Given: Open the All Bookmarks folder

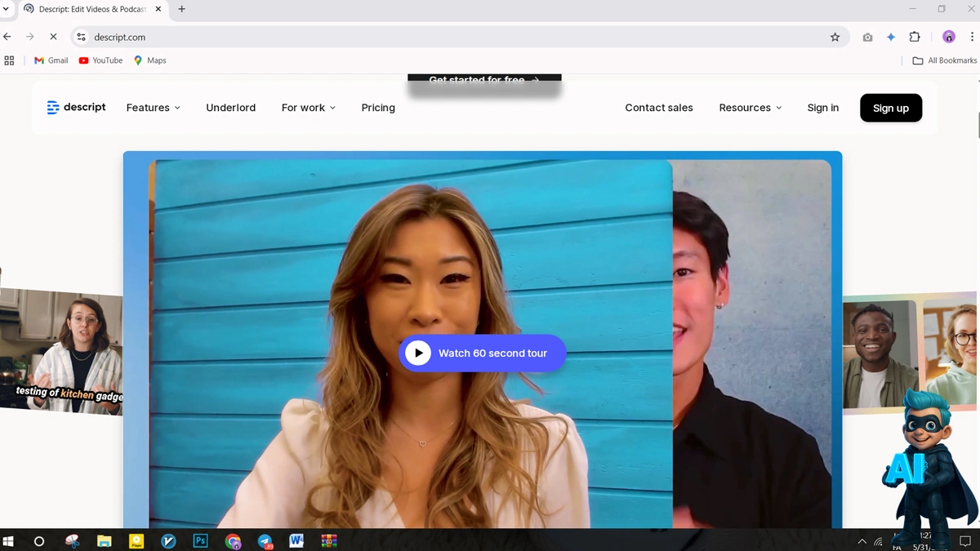Looking at the screenshot, I should tap(944, 60).
